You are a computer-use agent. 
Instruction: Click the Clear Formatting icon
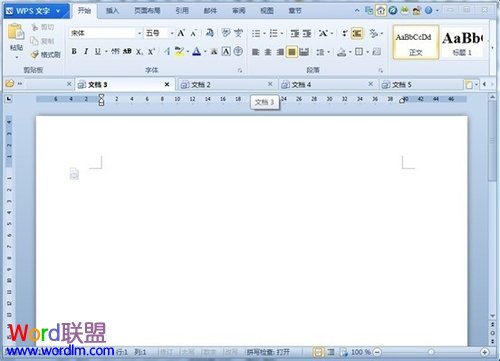[x=210, y=33]
